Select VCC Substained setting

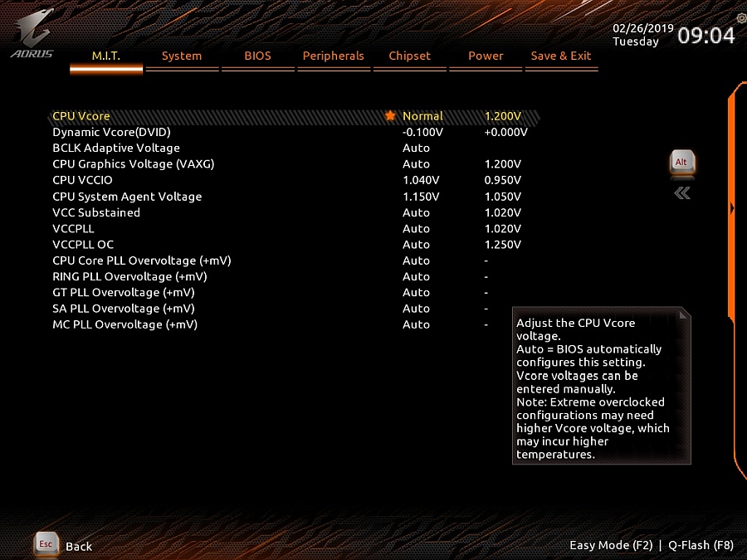coord(96,213)
